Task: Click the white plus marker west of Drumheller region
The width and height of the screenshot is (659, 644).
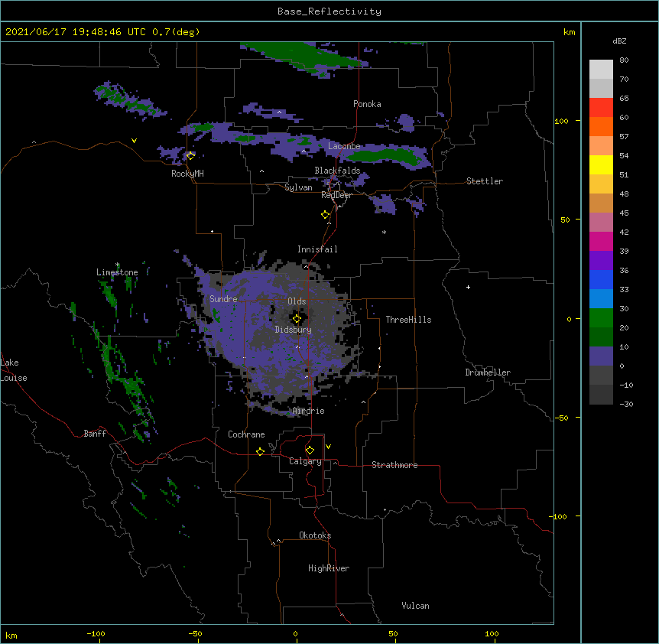Action: [468, 287]
